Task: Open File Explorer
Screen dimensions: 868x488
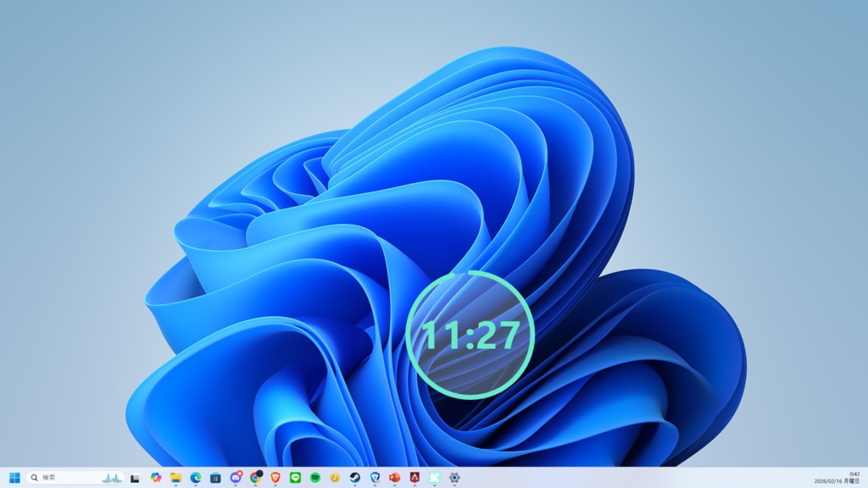Action: (x=175, y=479)
